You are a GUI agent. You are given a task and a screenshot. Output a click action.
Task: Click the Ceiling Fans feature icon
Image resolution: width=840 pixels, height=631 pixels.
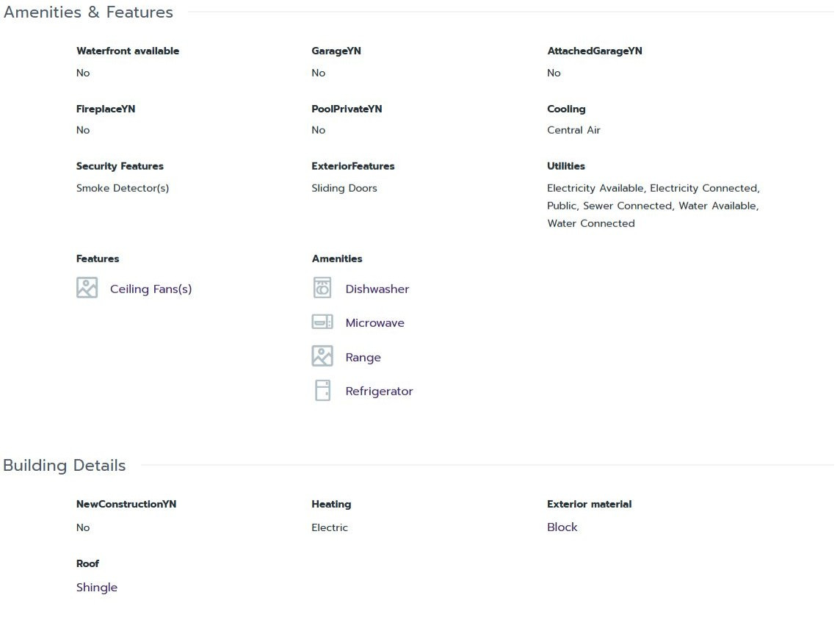point(87,288)
